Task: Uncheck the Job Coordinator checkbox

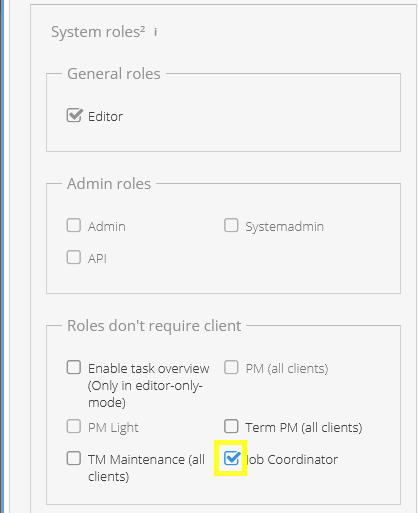Action: [231, 458]
